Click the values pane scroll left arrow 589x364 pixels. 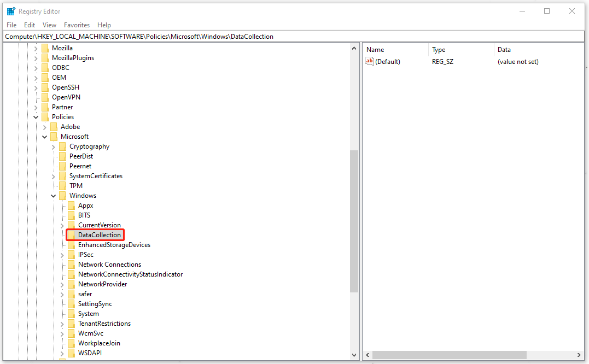click(368, 355)
